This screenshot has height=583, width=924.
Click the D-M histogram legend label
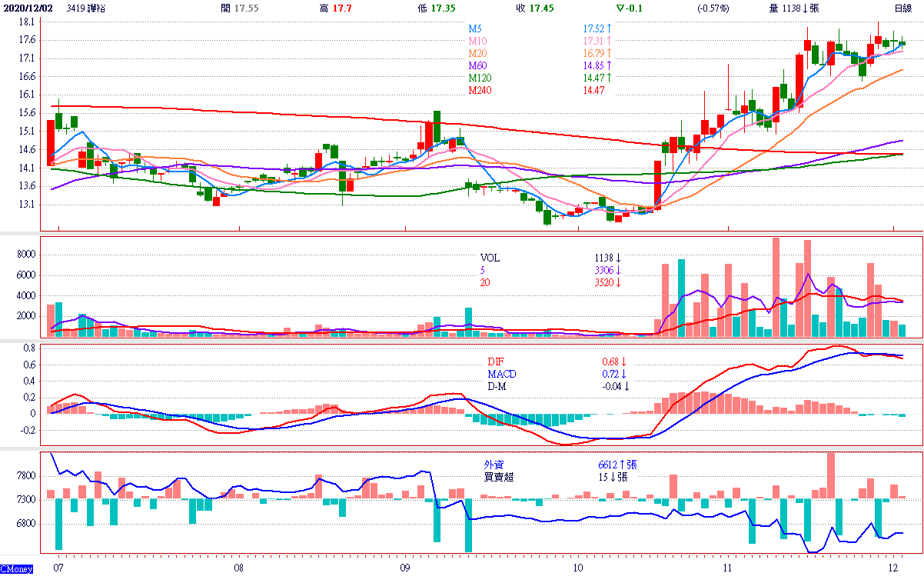tap(497, 386)
